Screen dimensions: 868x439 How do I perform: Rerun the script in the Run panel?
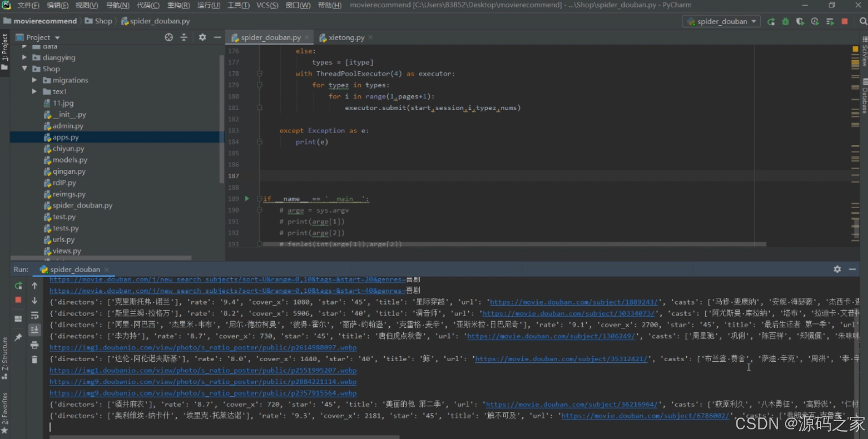(x=19, y=286)
